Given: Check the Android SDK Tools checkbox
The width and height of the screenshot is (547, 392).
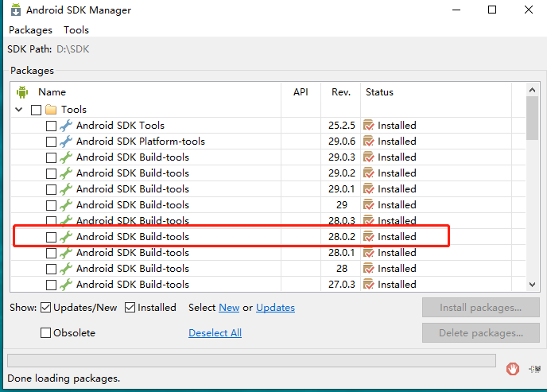Looking at the screenshot, I should 51,126.
